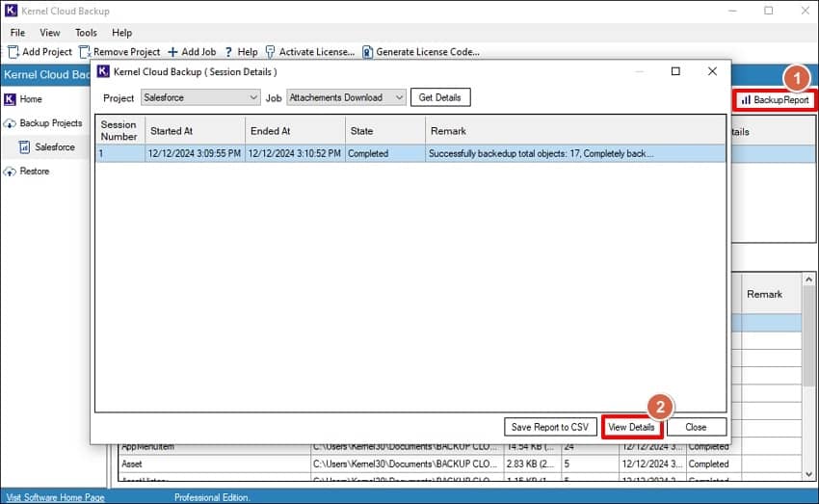Image resolution: width=819 pixels, height=504 pixels.
Task: Click the Add Project toolbar icon
Action: [13, 52]
